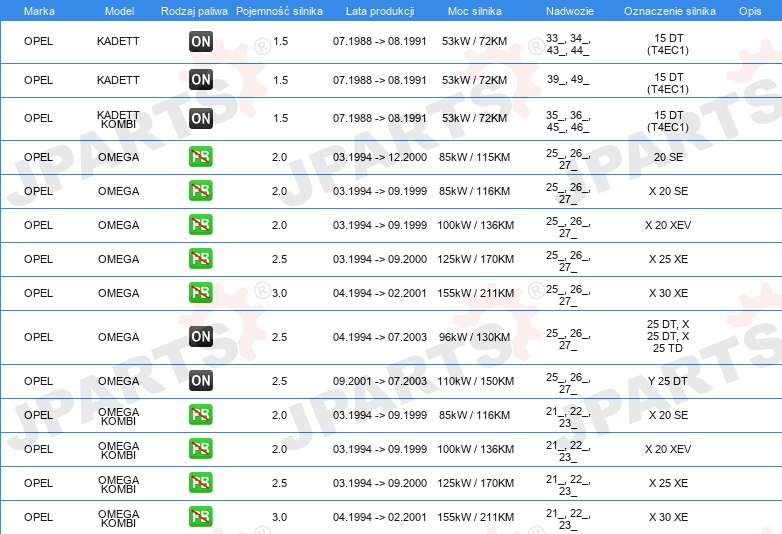The width and height of the screenshot is (782, 534).
Task: Click the Nadwozie column header
Action: click(x=570, y=11)
